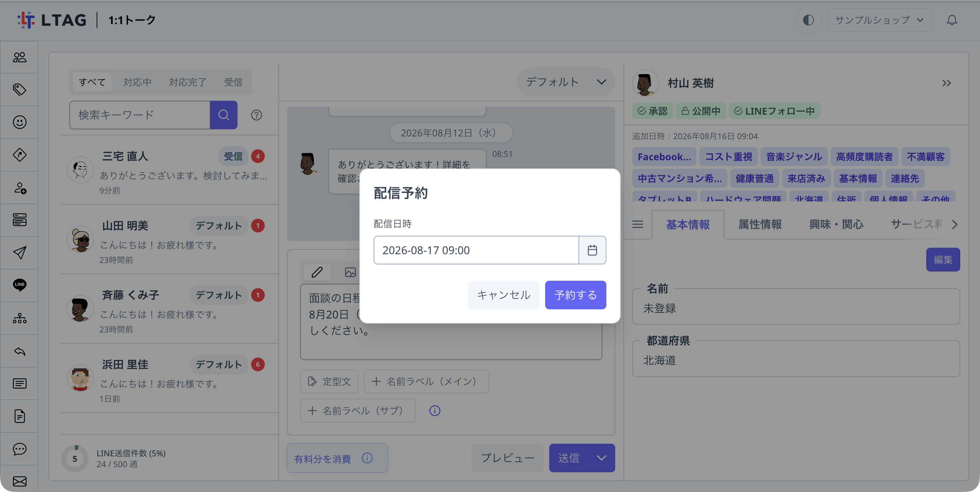Switch to the 基本情報 tab
The width and height of the screenshot is (980, 492).
pos(688,225)
